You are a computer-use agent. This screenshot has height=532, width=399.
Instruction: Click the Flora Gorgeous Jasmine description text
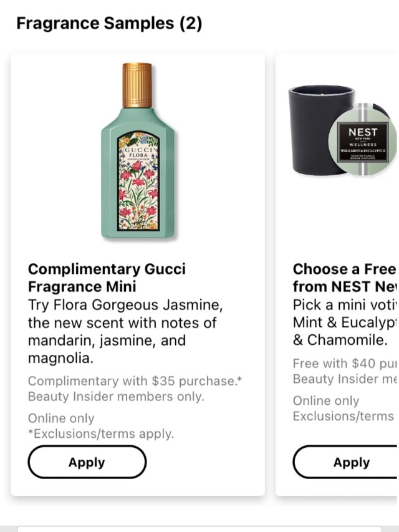(125, 332)
